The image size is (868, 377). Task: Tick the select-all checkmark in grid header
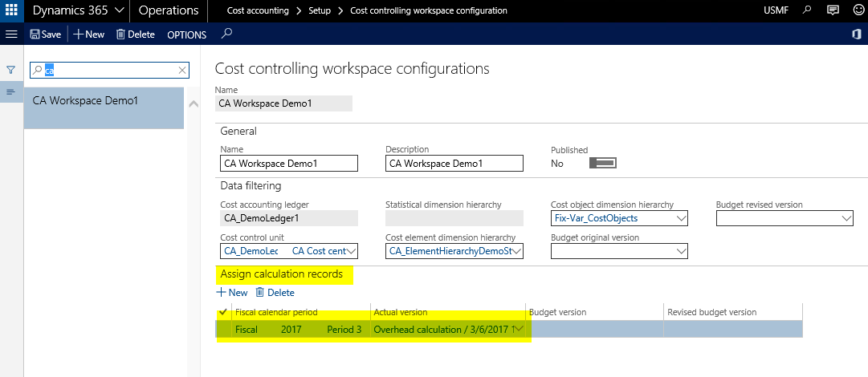222,312
